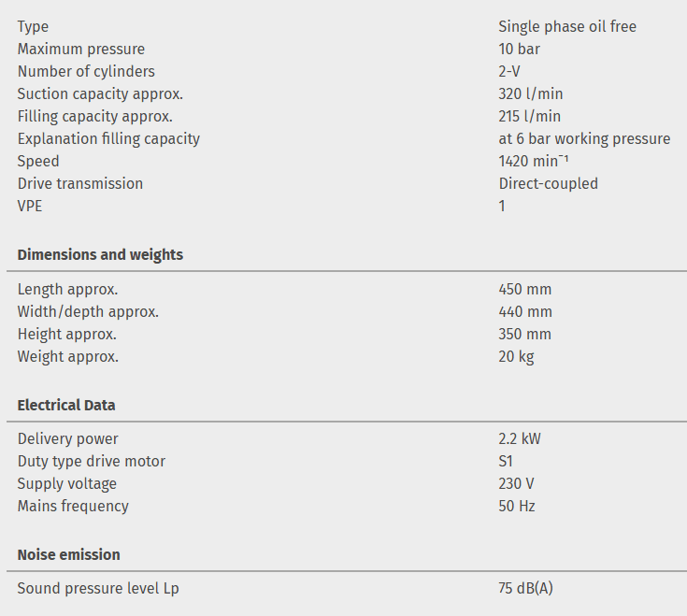Click the 'Number of cylinders' label
687x616 pixels.
(x=86, y=71)
